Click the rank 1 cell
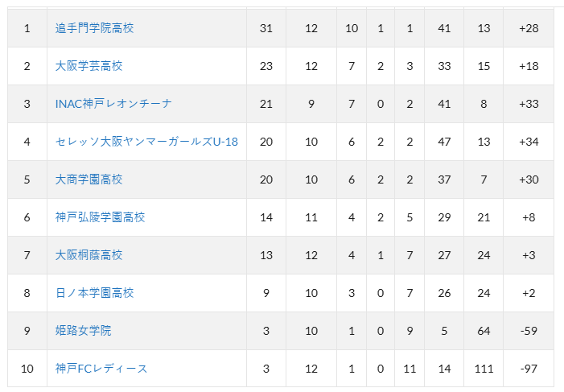Screen dimensions: 564x392 (27, 28)
